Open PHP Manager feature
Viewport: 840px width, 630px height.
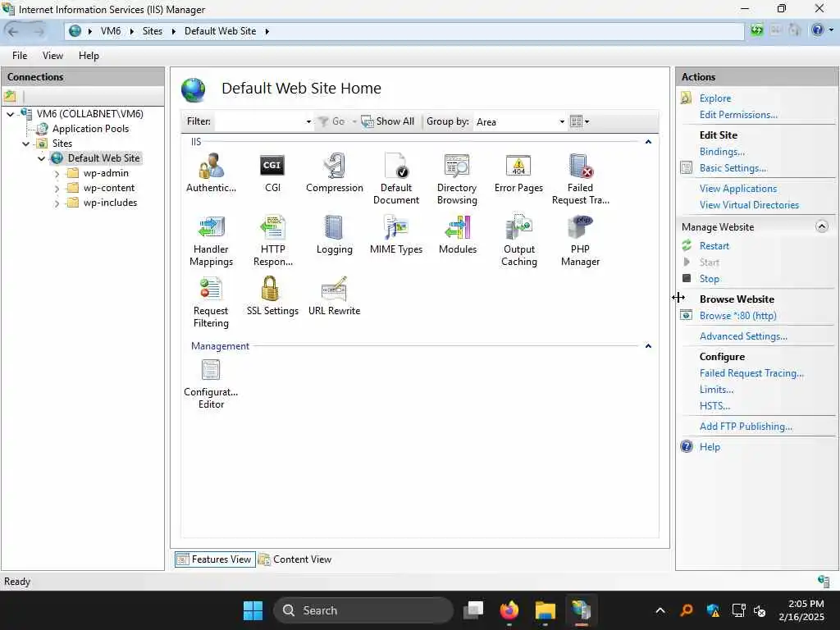coord(580,240)
